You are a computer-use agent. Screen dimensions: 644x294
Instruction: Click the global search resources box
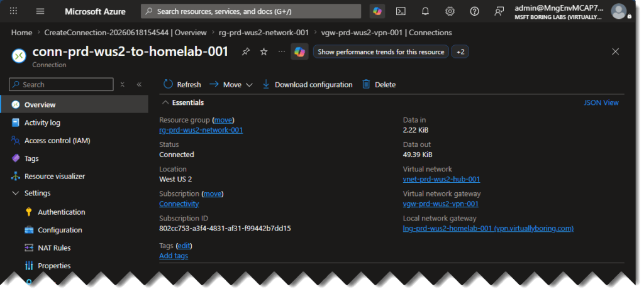251,11
